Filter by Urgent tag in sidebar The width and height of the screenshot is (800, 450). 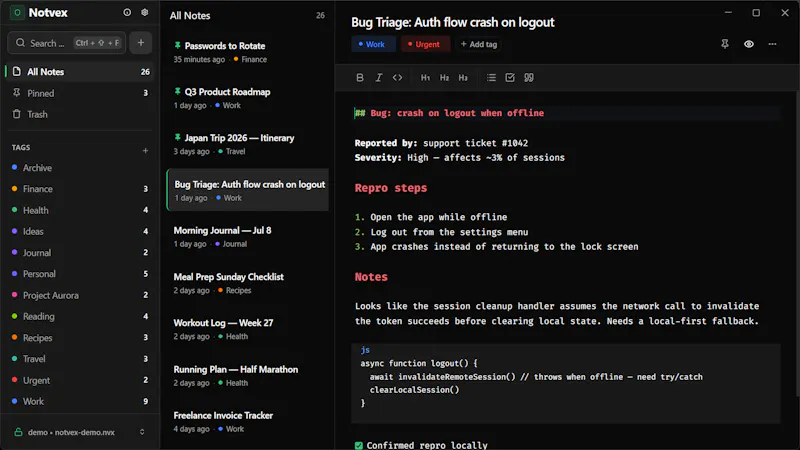click(80, 381)
